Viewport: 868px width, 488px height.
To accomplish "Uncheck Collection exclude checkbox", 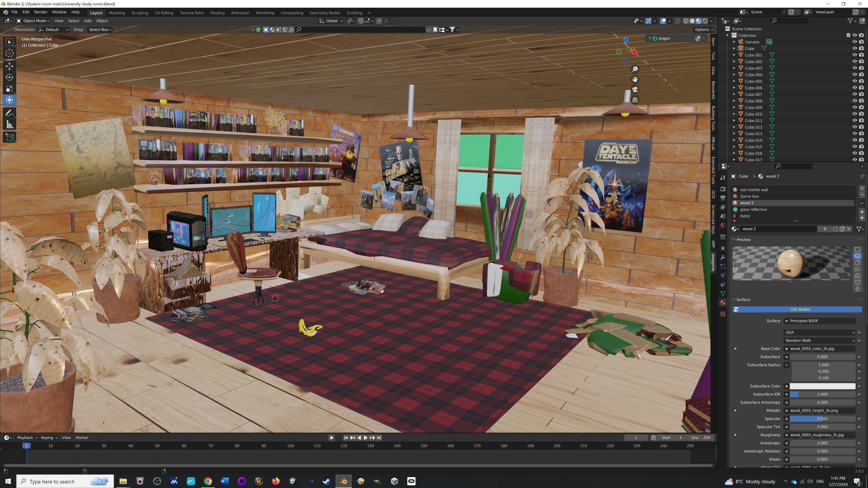I will pyautogui.click(x=849, y=35).
